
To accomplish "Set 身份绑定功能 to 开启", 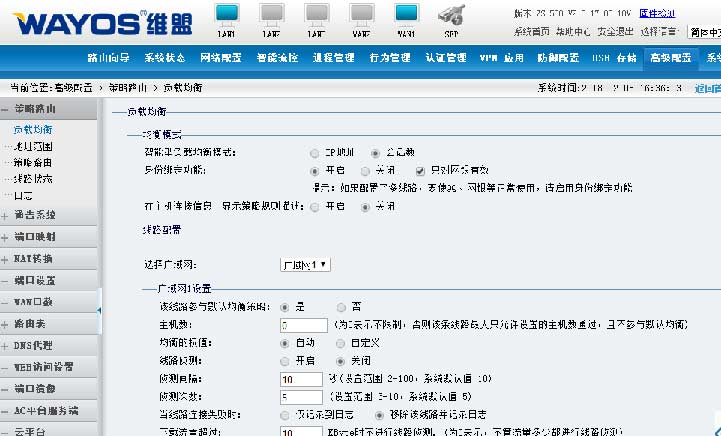I will click(315, 171).
